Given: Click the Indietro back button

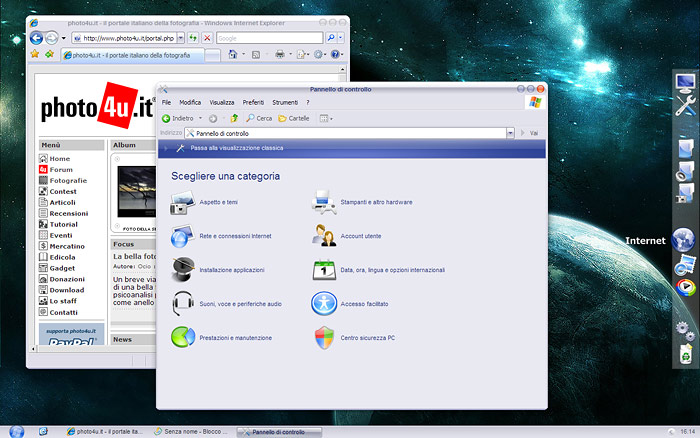Looking at the screenshot, I should tap(178, 118).
